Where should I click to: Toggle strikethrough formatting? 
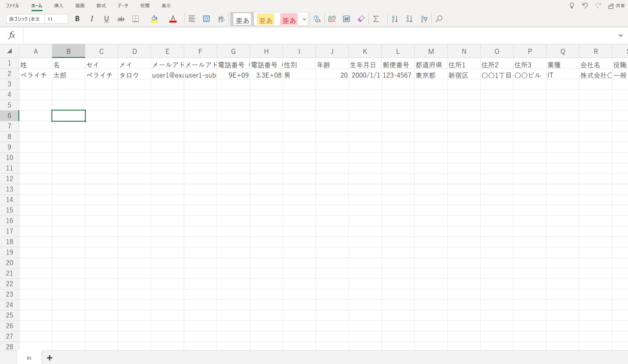click(121, 19)
